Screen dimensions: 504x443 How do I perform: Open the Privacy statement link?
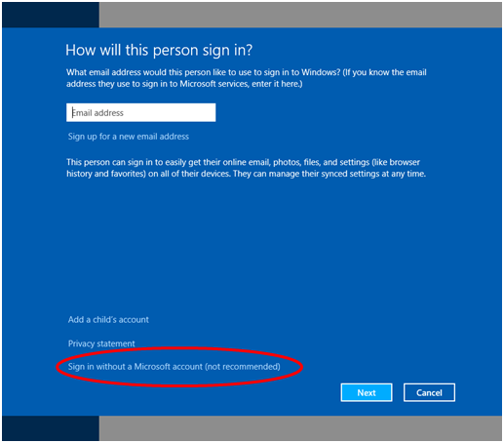tap(101, 343)
